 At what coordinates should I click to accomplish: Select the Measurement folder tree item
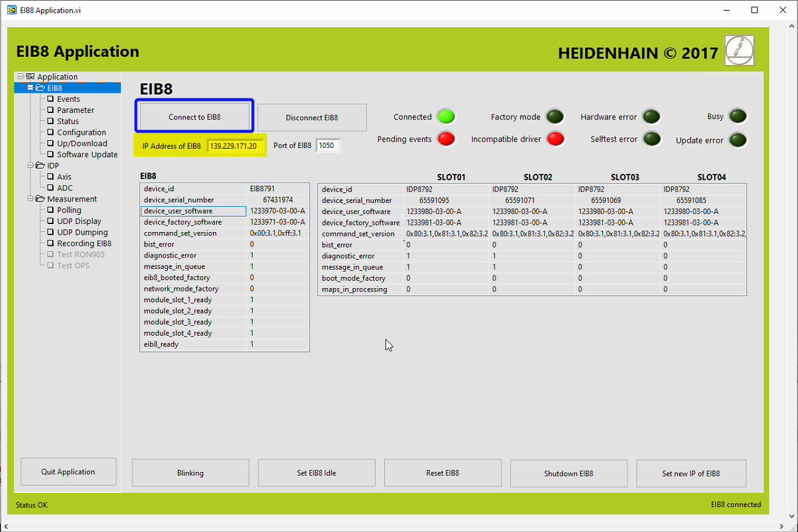tap(71, 199)
